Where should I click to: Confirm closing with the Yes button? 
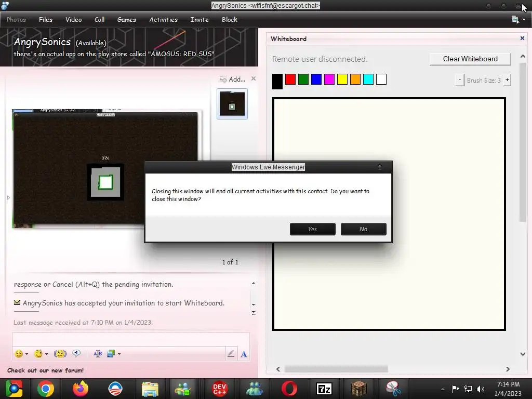point(312,229)
